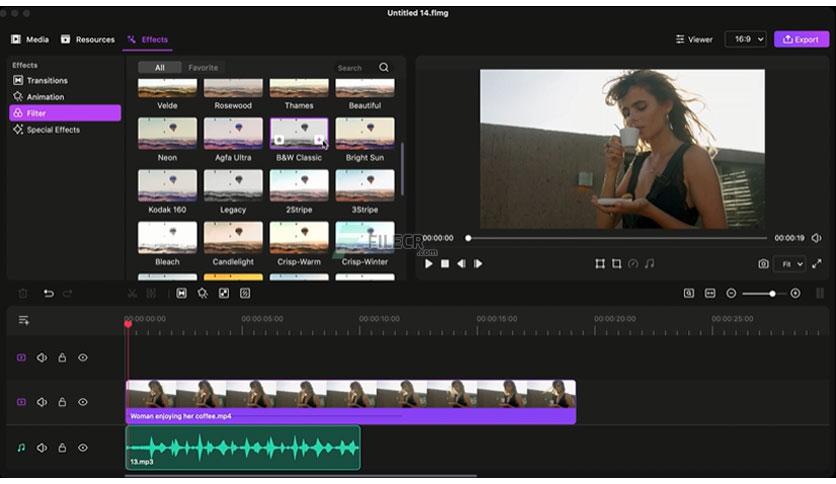
Task: Mute the top video track
Action: click(x=42, y=358)
